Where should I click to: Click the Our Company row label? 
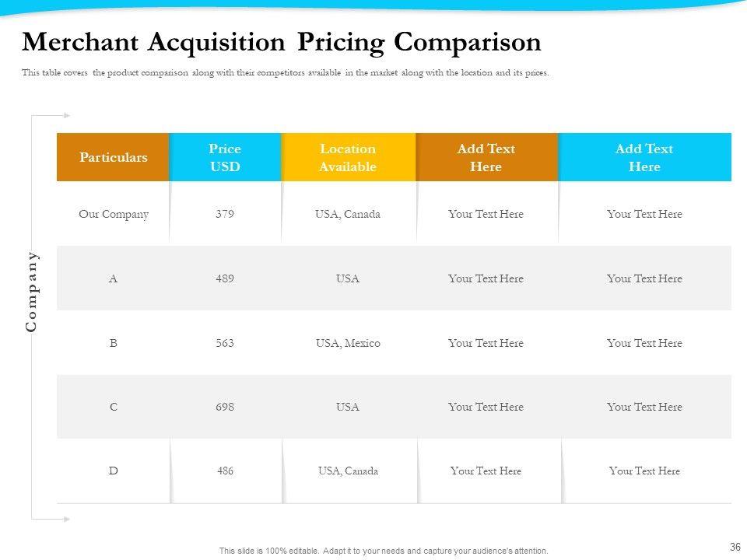coord(114,214)
